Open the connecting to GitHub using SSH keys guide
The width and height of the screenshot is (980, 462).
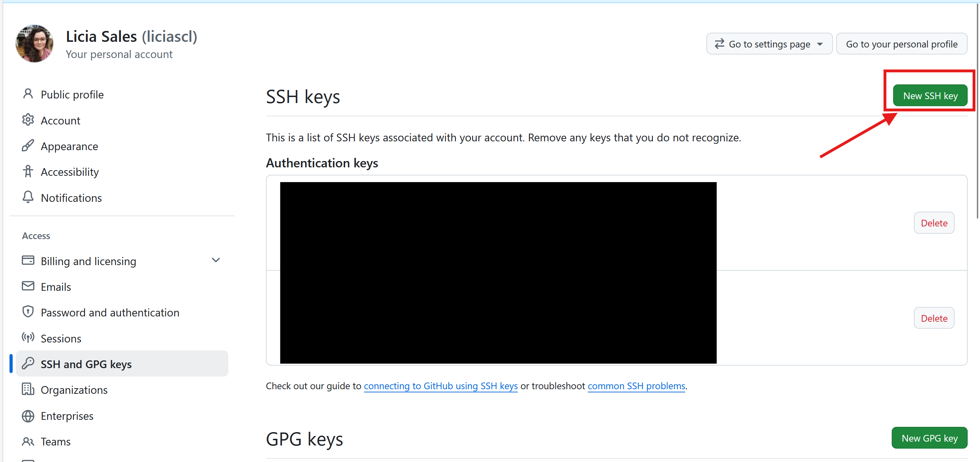440,386
